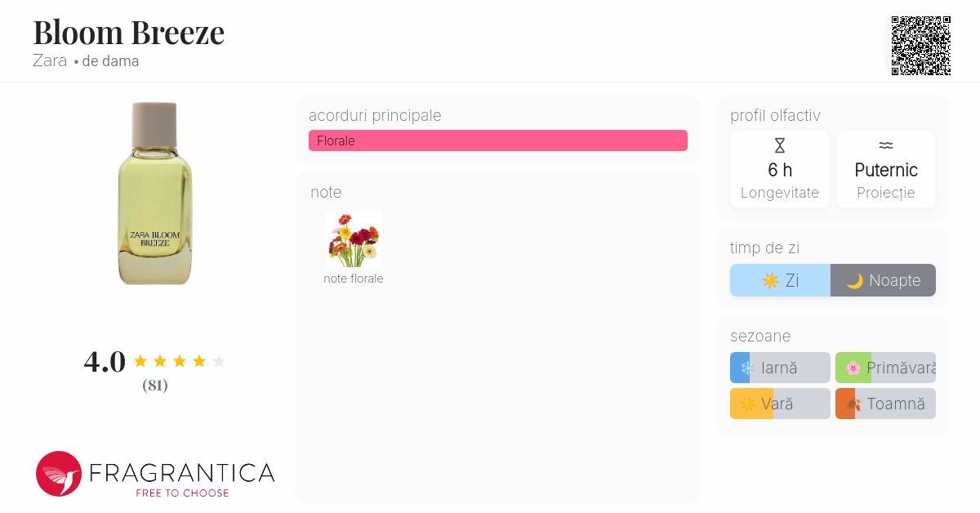Click the Florale accord bar

[x=497, y=141]
